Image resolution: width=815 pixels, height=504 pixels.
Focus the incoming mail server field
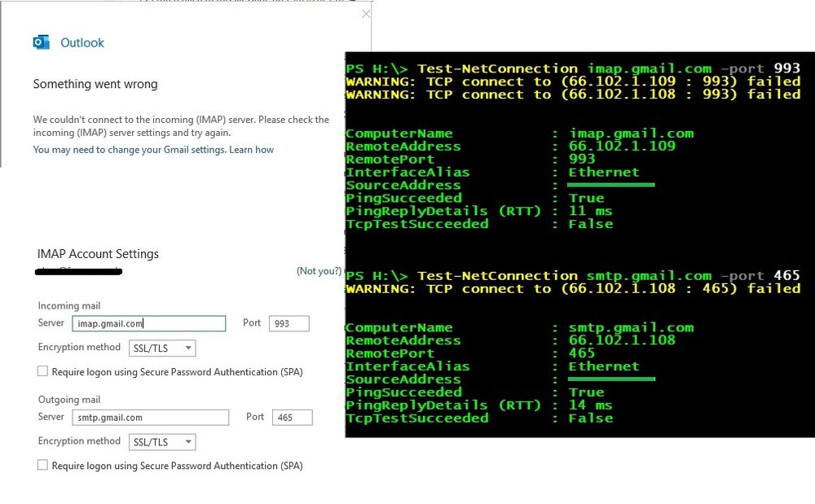[148, 323]
